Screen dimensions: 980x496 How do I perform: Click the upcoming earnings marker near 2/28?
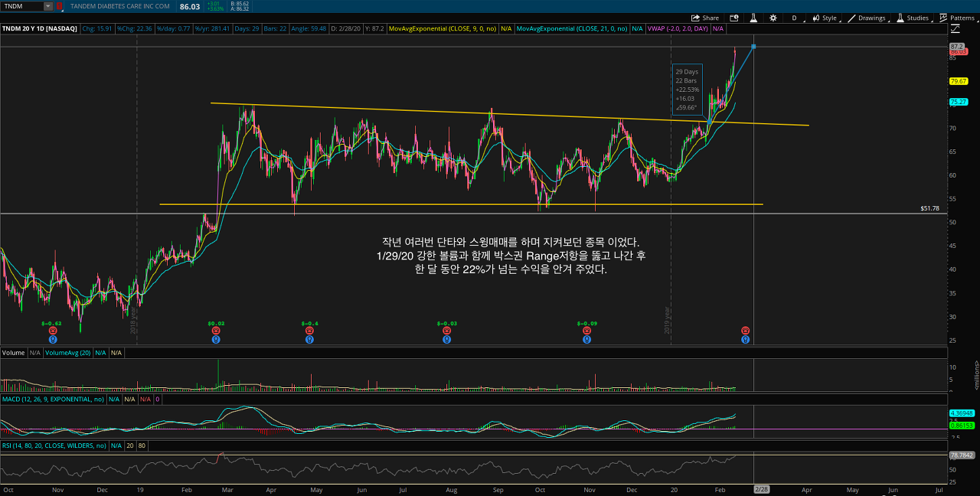tap(745, 331)
